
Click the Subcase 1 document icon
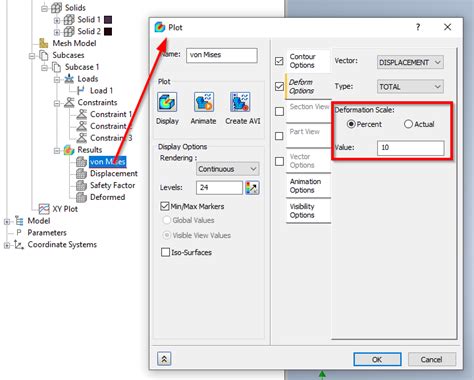56,67
